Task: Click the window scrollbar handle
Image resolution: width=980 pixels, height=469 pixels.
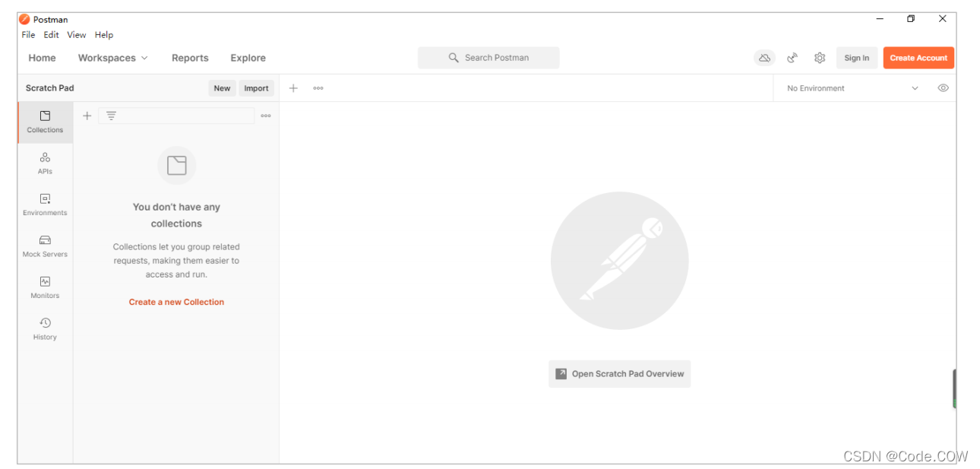Action: pos(954,389)
